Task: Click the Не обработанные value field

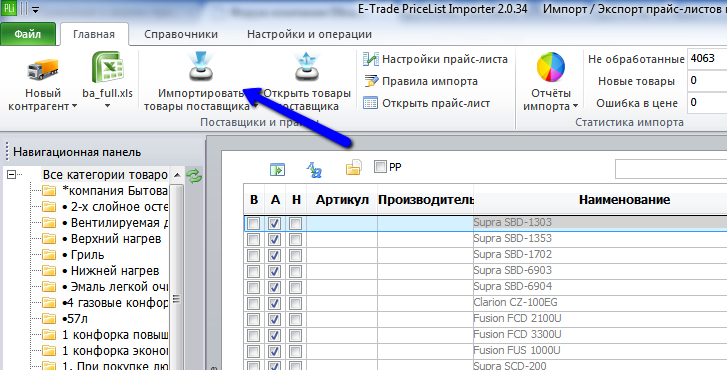Action: click(x=707, y=59)
